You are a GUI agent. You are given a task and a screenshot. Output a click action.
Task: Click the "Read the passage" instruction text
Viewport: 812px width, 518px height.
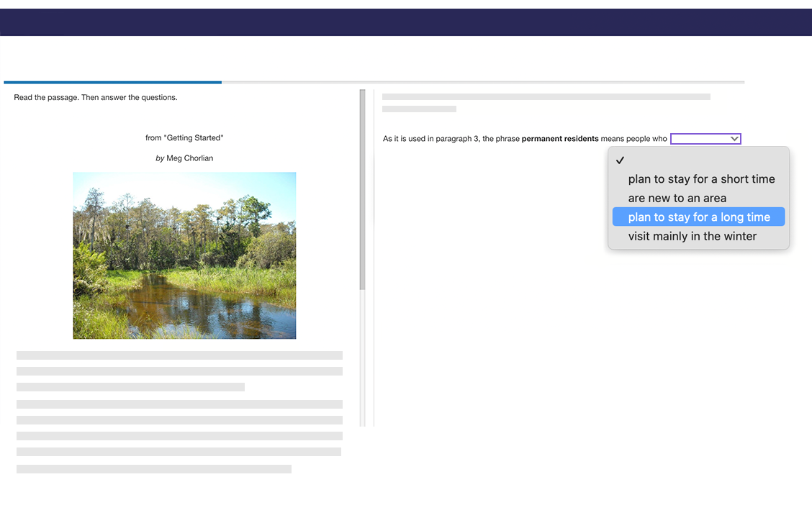(95, 98)
